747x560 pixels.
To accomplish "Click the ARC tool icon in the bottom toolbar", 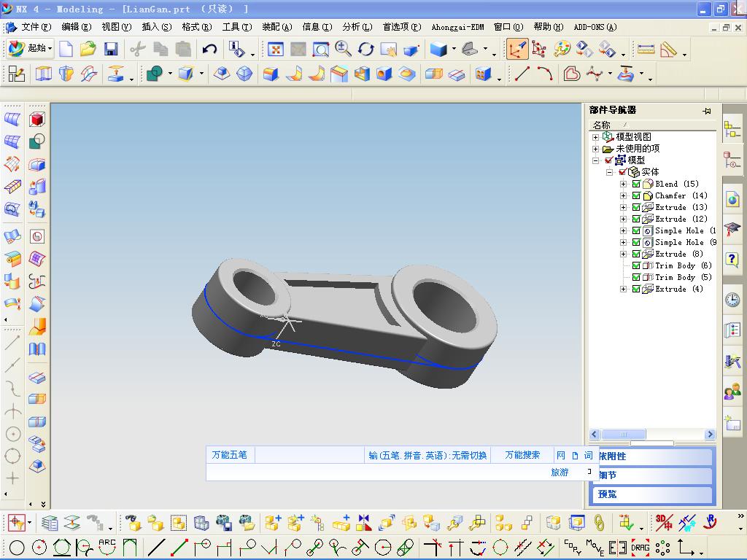I will [107, 547].
